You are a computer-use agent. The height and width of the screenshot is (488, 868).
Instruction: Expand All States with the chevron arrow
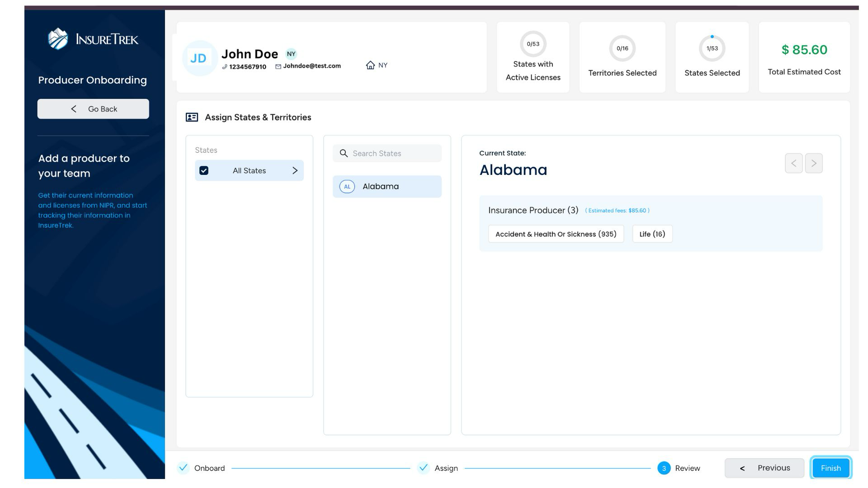(x=295, y=171)
